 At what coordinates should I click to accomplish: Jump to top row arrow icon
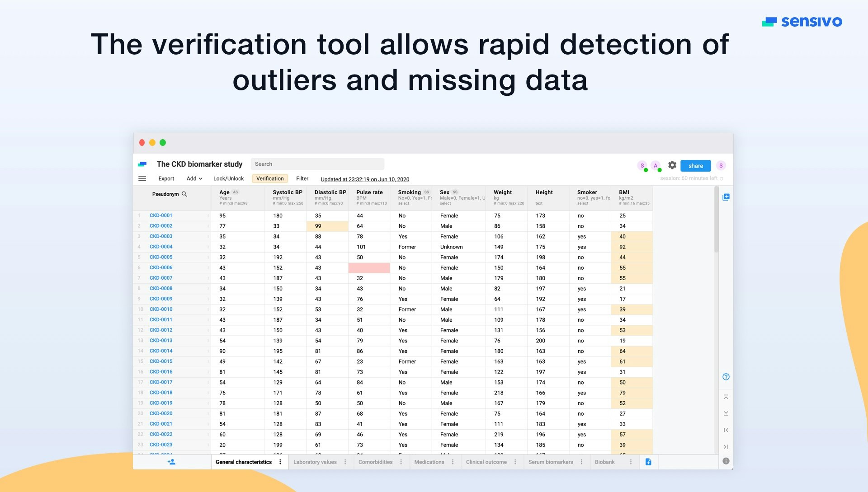point(726,397)
